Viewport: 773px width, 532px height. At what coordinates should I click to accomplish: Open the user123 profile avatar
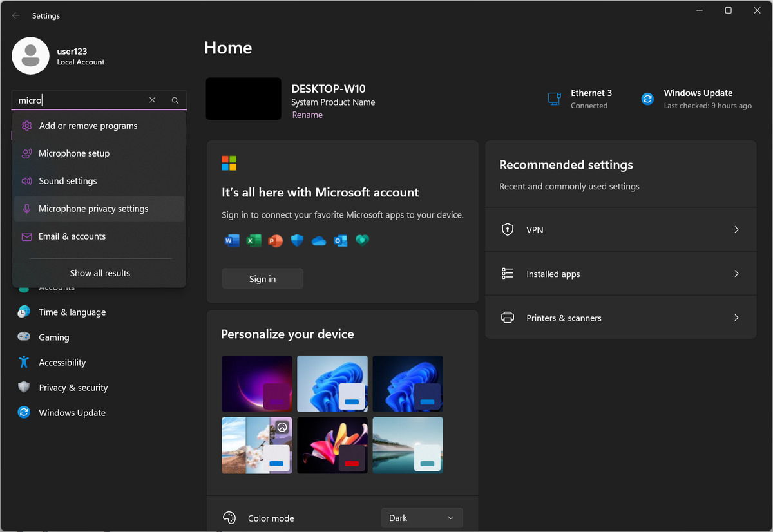point(30,56)
